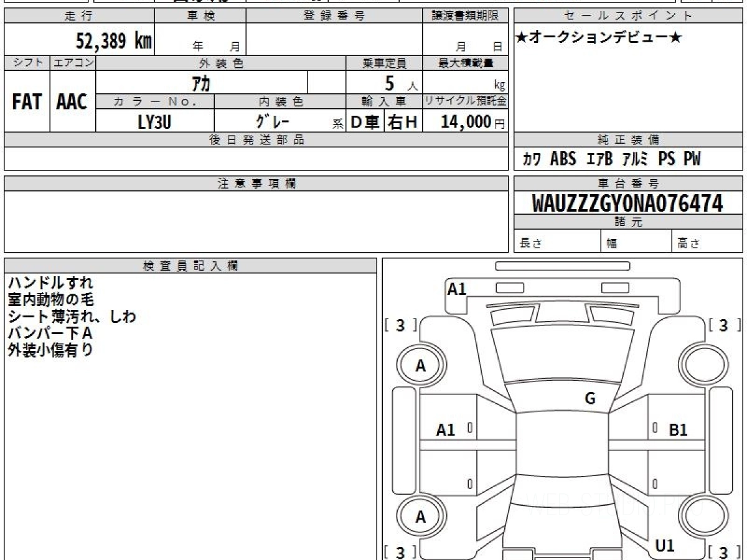The height and width of the screenshot is (560, 747).
Task: Select the ABS equipment entry
Action: pos(563,159)
